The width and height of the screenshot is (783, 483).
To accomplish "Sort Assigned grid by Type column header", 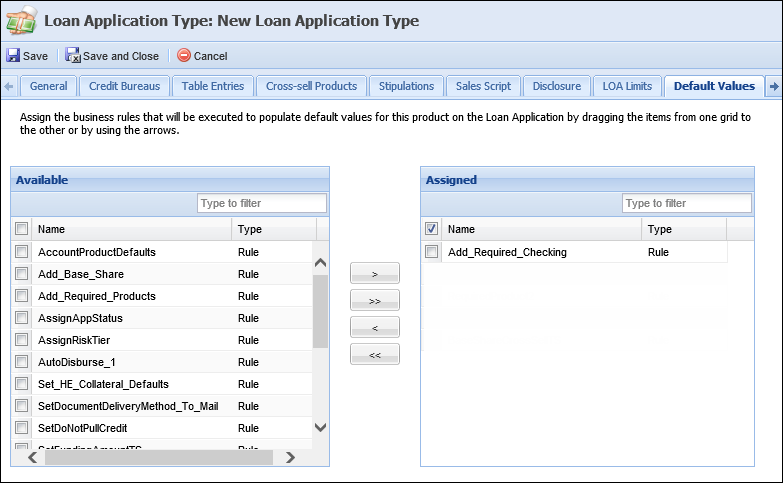I will point(684,229).
